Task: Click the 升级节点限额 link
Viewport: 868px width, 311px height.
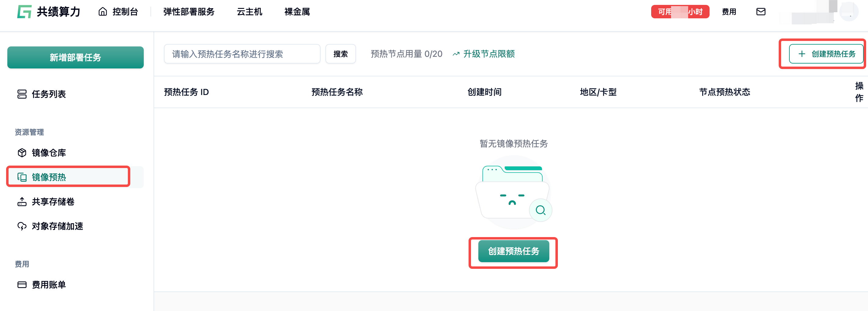Action: tap(488, 54)
